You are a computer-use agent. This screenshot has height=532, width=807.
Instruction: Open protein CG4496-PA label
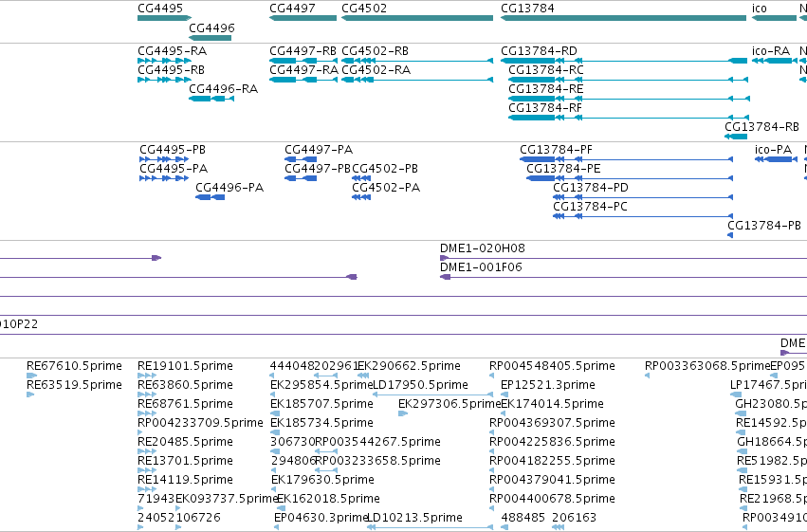click(229, 188)
